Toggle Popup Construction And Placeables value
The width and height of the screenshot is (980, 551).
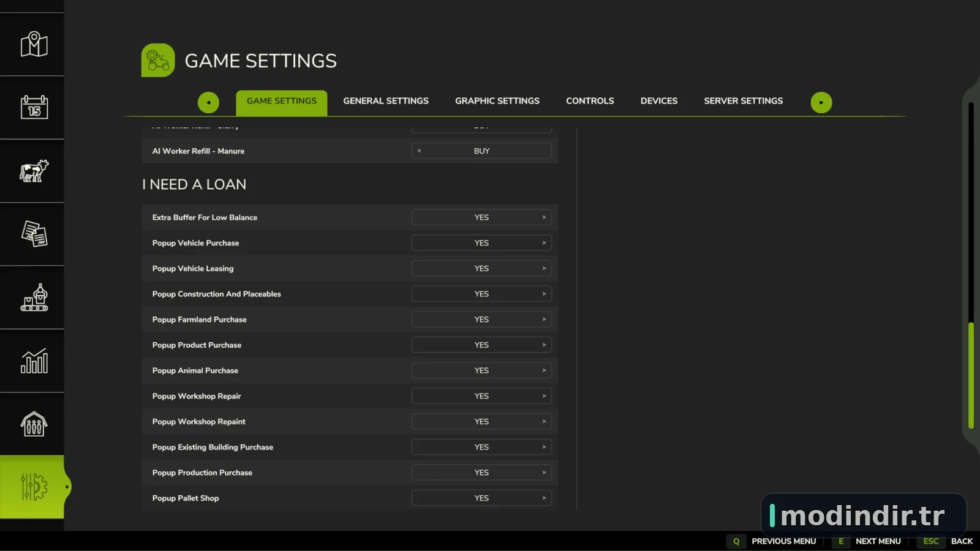tap(481, 294)
